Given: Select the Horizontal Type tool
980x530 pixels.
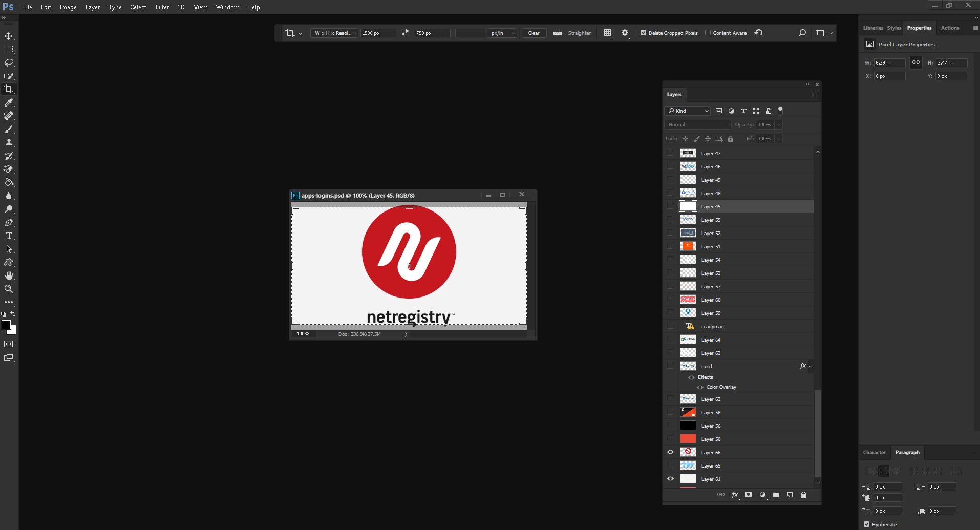Looking at the screenshot, I should click(9, 236).
